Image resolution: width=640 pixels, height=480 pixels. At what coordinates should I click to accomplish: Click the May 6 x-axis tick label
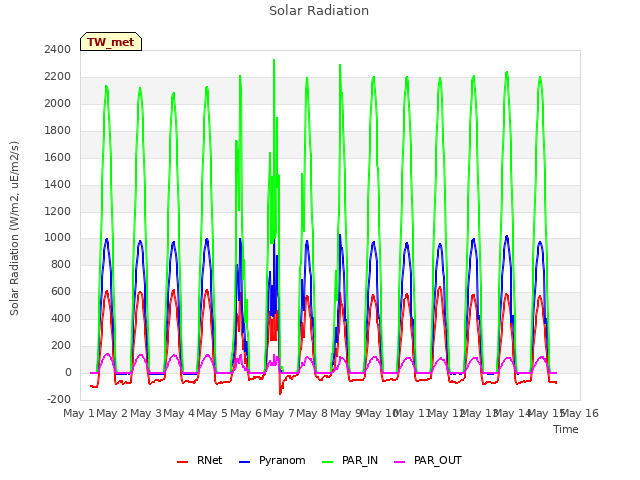(x=246, y=413)
